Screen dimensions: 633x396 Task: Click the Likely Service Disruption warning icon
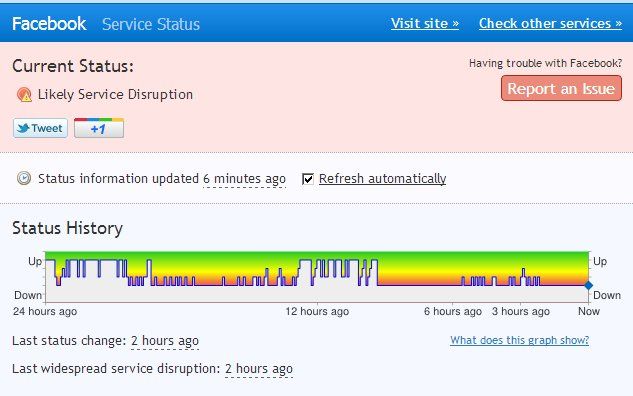[x=24, y=94]
